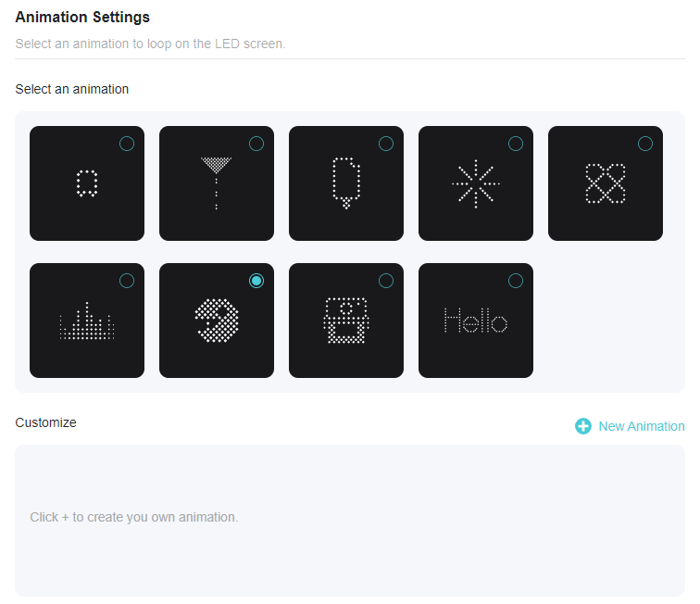Select the Pac-Man animation thumbnail
Screen dimensions: 700x604
tap(216, 321)
